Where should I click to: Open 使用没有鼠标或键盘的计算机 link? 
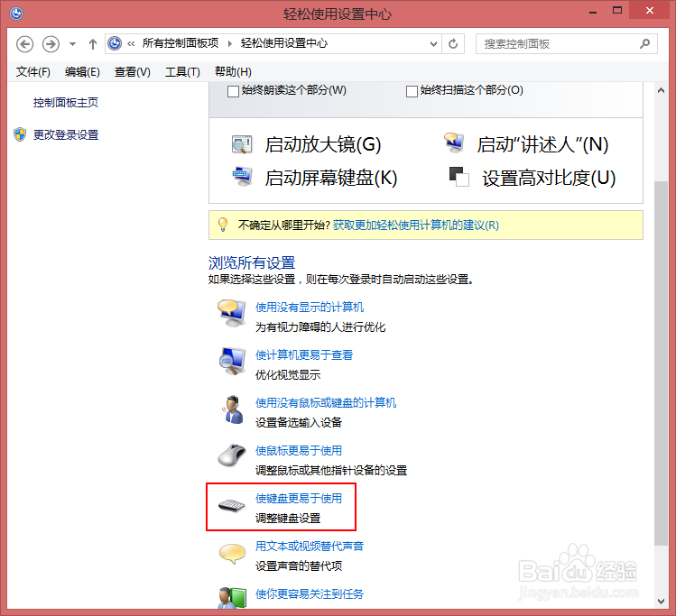coord(326,403)
